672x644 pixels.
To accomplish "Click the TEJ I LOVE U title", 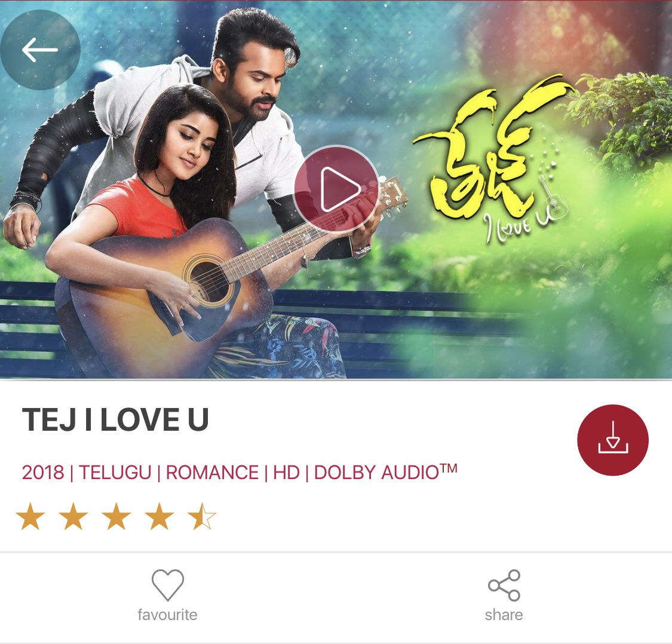I will click(x=115, y=420).
